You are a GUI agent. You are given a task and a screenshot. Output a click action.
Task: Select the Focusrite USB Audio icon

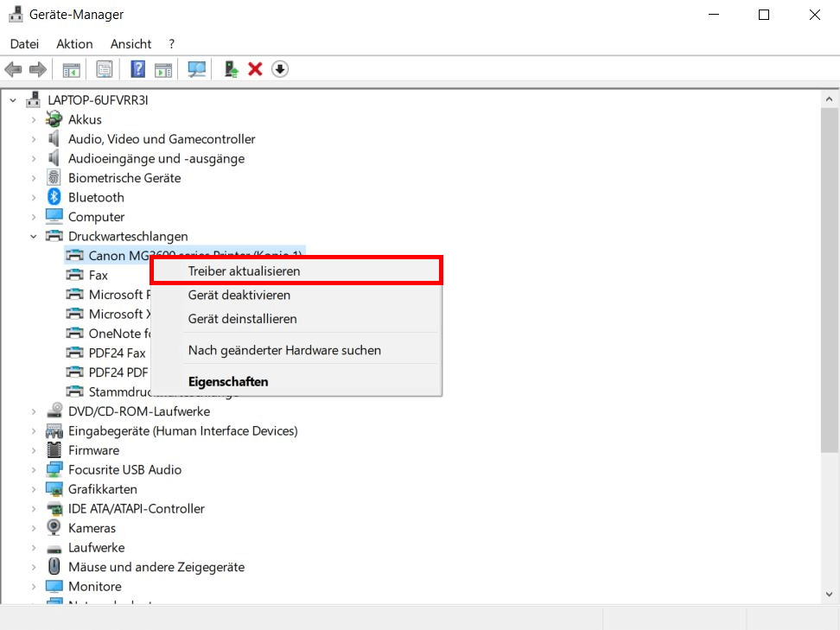pyautogui.click(x=54, y=469)
